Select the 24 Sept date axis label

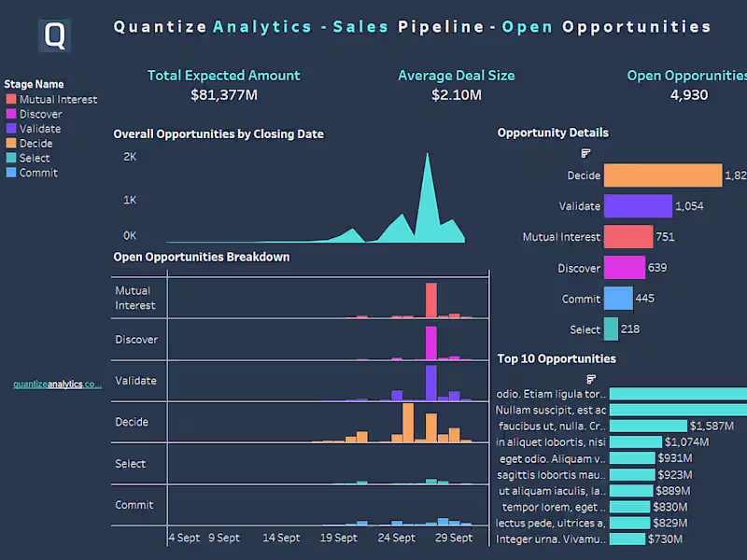click(397, 538)
